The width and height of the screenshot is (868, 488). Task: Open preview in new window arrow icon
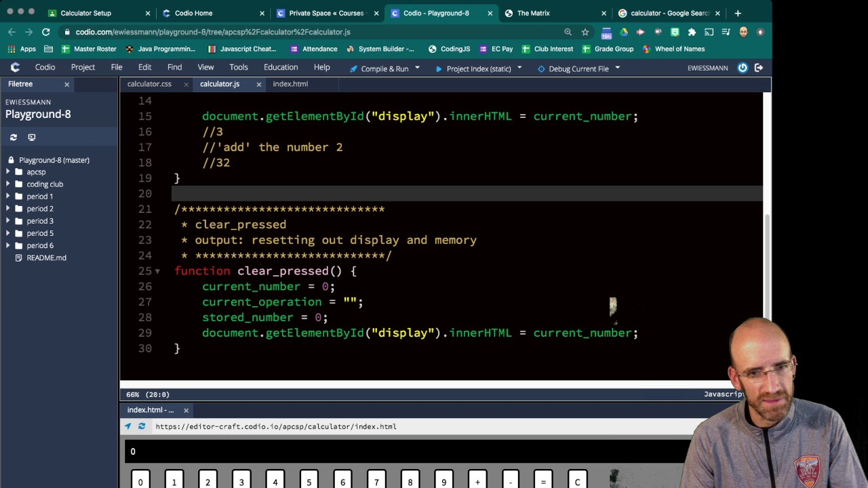point(127,426)
